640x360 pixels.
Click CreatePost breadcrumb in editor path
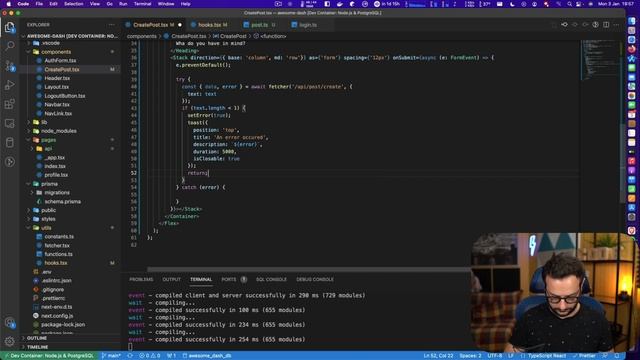pyautogui.click(x=233, y=36)
